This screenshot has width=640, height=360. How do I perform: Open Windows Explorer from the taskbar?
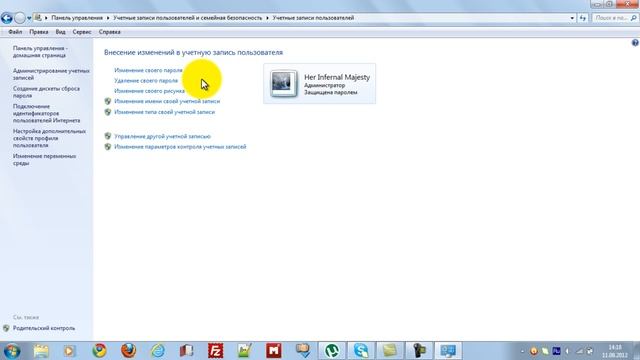pos(41,351)
